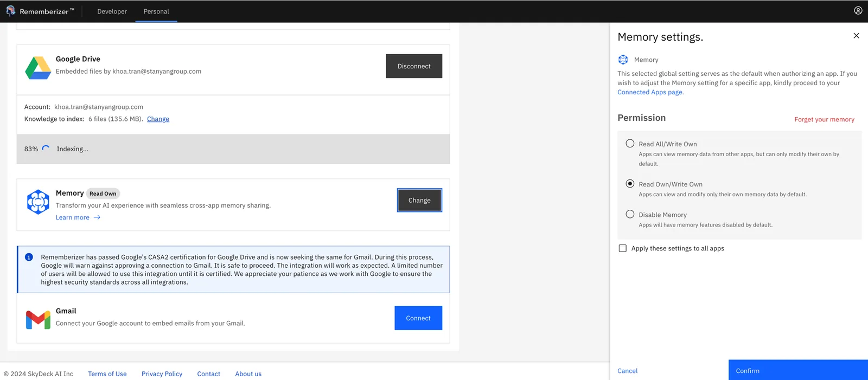The height and width of the screenshot is (380, 868).
Task: Open the Contact footer link
Action: [x=208, y=374]
